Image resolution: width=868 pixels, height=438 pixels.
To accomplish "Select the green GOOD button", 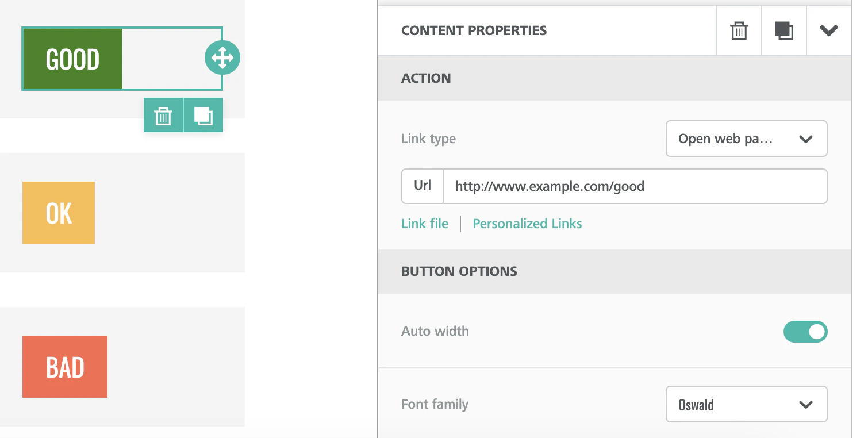I will point(72,59).
